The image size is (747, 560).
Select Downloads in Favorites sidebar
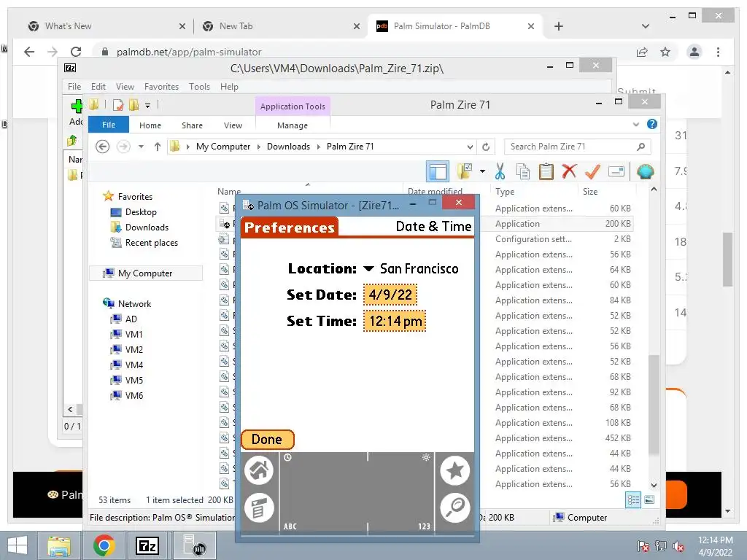point(147,227)
